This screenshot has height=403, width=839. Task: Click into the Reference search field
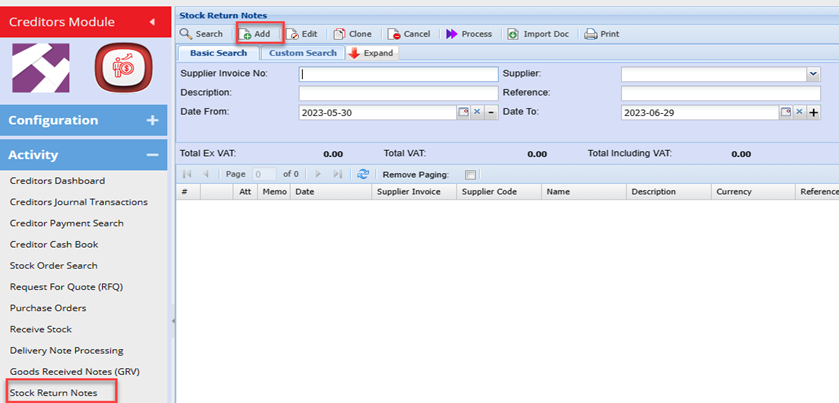[x=721, y=93]
